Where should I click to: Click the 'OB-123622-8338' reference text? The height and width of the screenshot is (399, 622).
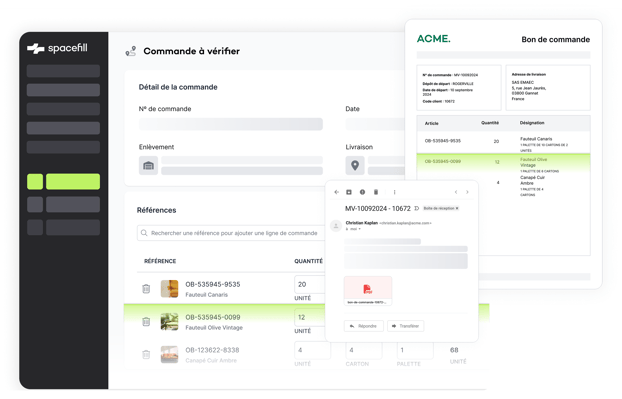pos(212,350)
